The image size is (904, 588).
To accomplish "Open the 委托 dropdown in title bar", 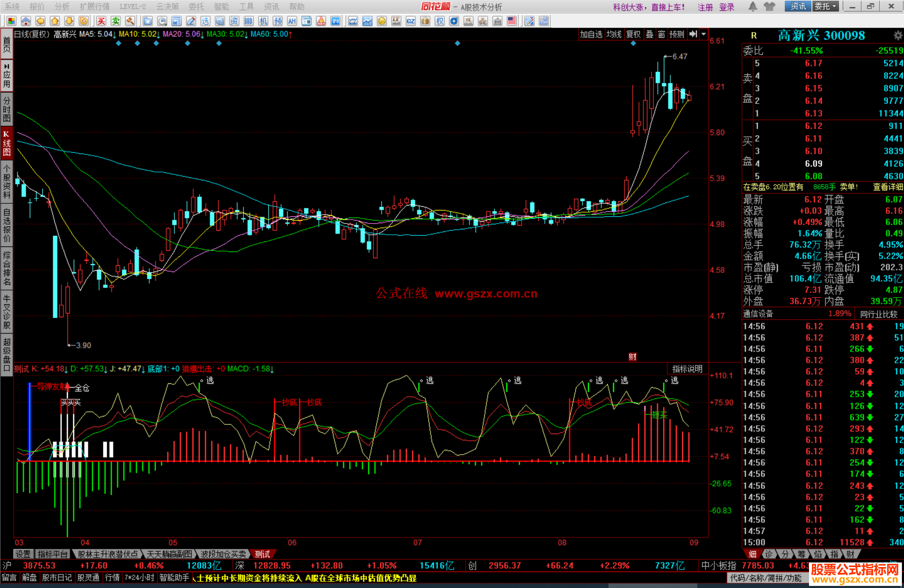I will click(x=825, y=6).
